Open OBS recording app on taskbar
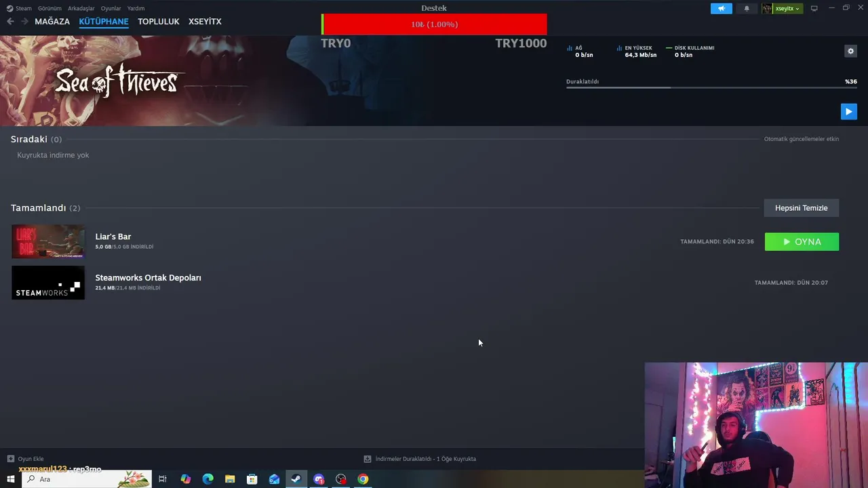This screenshot has height=488, width=868. click(341, 479)
